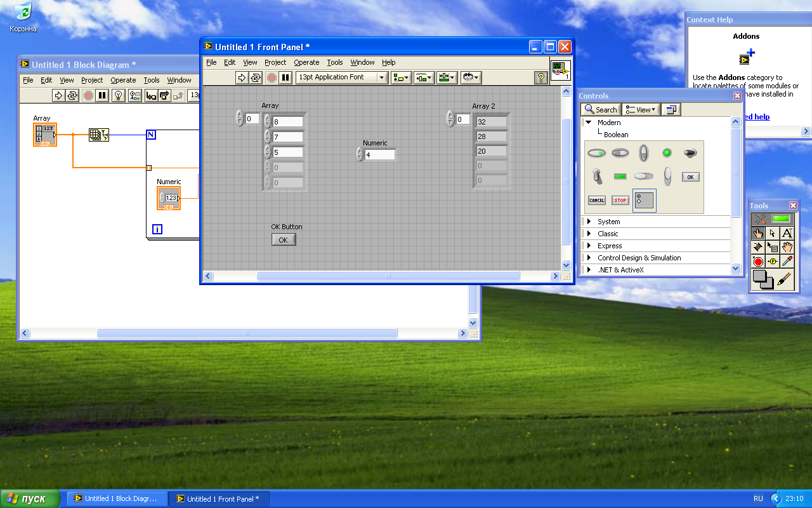The width and height of the screenshot is (812, 508).
Task: Open Operate menu in Front Panel
Action: point(306,62)
